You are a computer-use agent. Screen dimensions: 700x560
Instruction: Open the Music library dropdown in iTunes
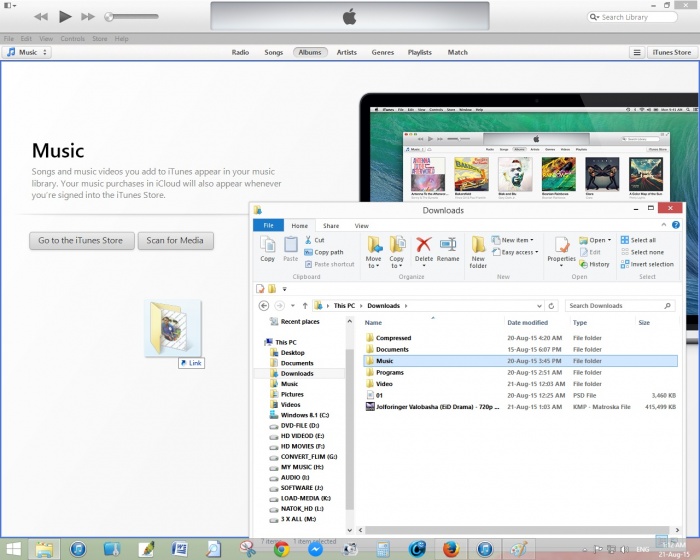tap(27, 52)
